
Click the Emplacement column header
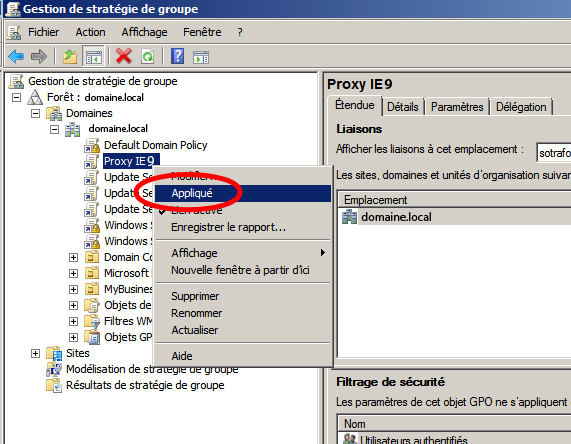click(455, 200)
